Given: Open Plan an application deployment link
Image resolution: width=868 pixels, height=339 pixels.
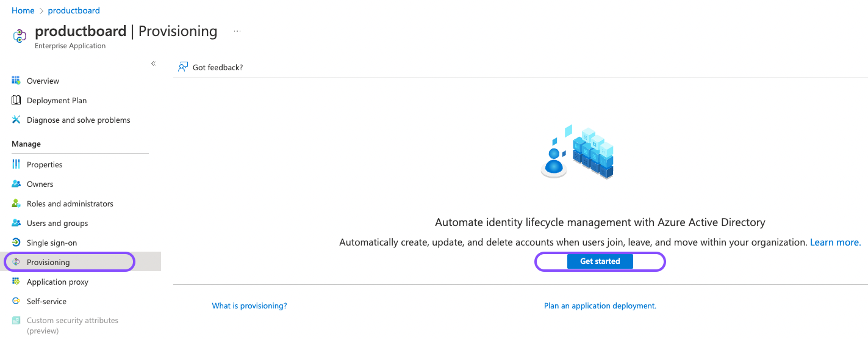Looking at the screenshot, I should (600, 305).
